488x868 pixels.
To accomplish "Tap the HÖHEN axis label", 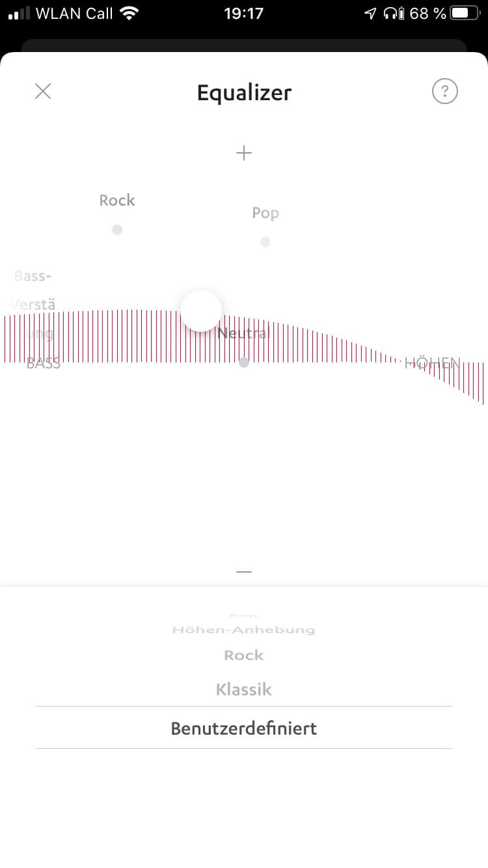I will click(x=433, y=363).
